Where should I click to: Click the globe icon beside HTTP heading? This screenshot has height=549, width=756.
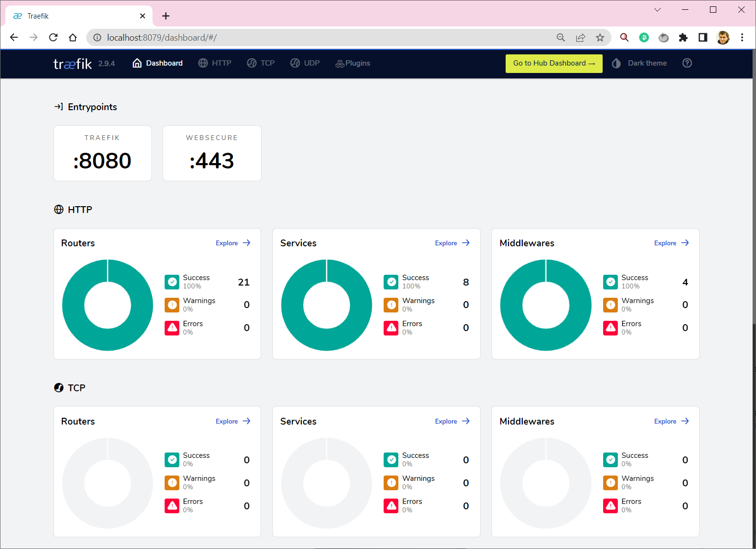tap(59, 209)
